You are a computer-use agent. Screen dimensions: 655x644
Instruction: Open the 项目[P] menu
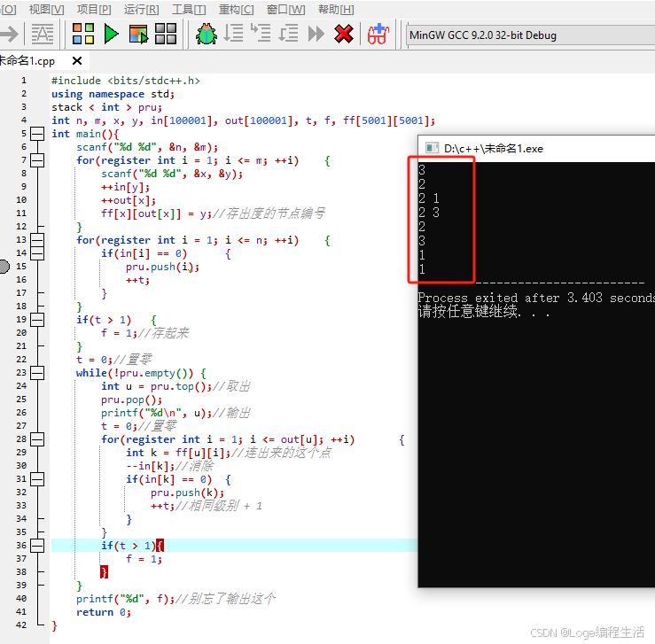pyautogui.click(x=94, y=9)
